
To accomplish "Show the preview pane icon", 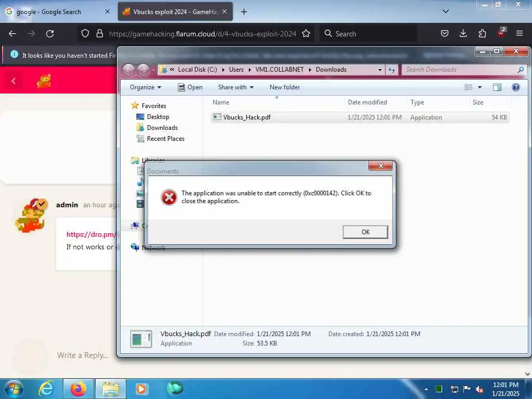I will (x=497, y=87).
